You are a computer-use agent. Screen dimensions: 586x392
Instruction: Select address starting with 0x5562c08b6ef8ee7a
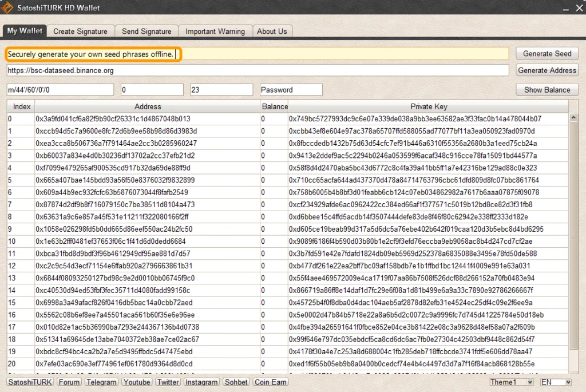(x=115, y=315)
